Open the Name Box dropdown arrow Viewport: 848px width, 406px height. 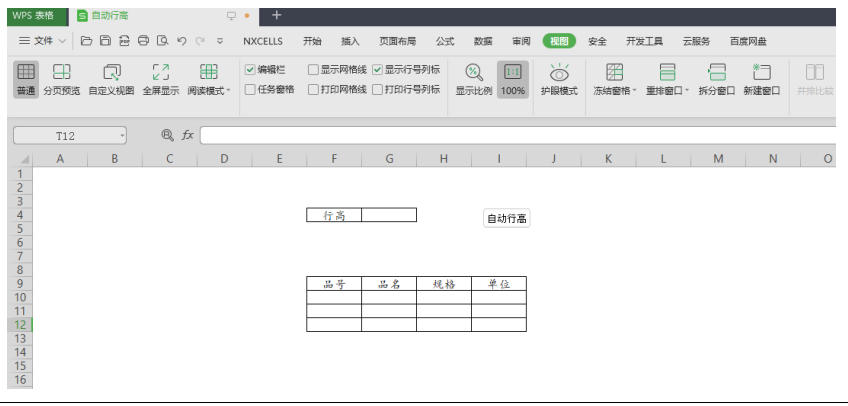[x=122, y=135]
